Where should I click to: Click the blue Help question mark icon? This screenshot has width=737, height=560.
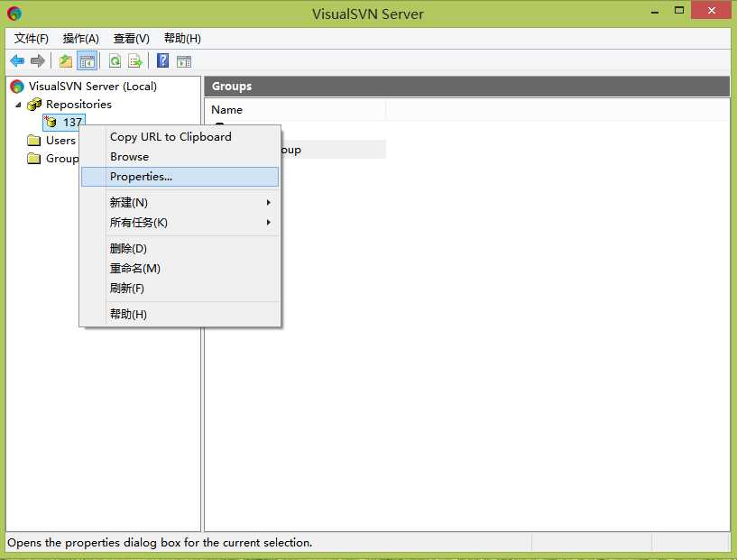(162, 60)
